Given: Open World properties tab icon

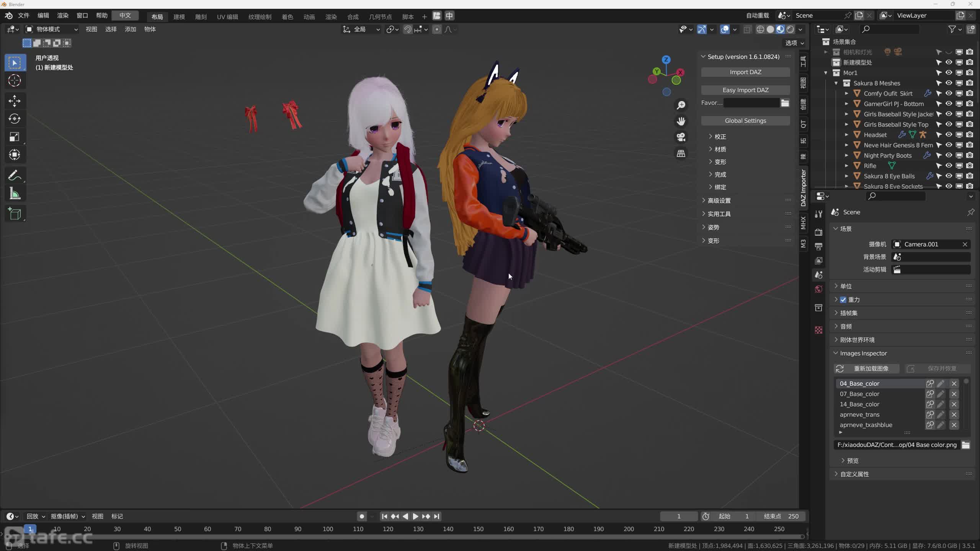Looking at the screenshot, I should [x=818, y=289].
